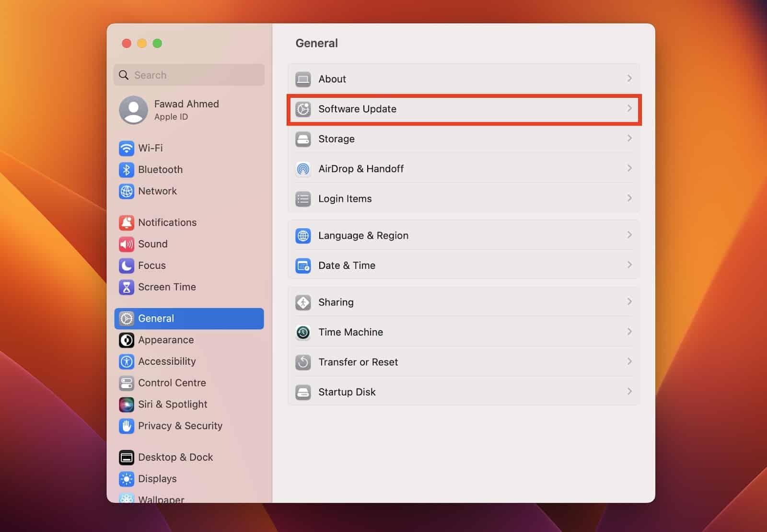The image size is (767, 532).
Task: Open Privacy & Security settings
Action: click(189, 426)
